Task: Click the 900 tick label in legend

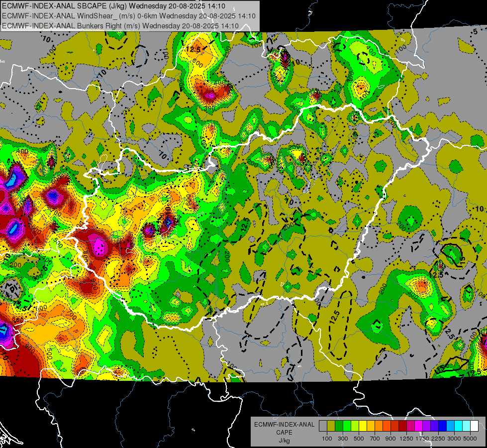Action: [x=390, y=439]
